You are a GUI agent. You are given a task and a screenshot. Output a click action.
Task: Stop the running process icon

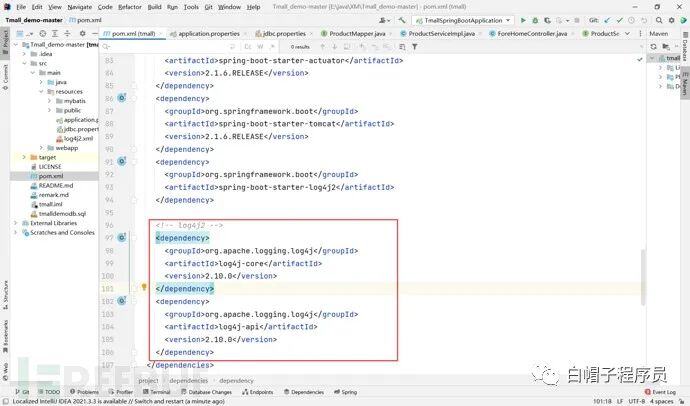click(x=576, y=20)
